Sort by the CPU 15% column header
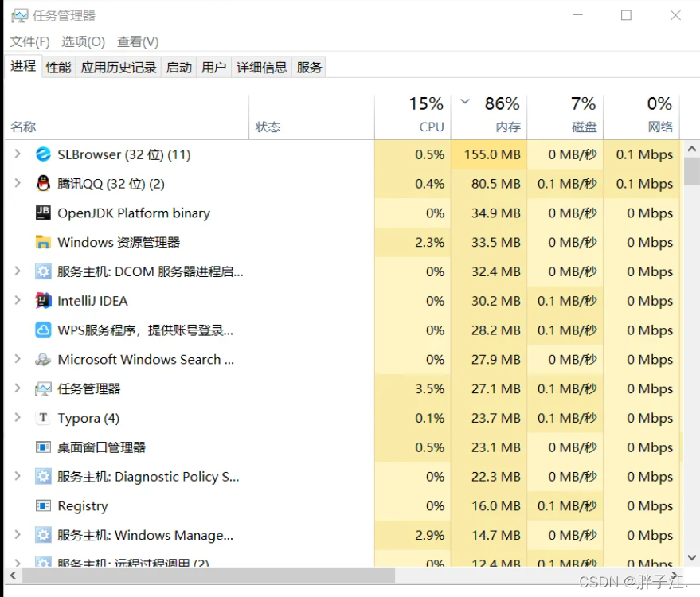 pos(413,117)
